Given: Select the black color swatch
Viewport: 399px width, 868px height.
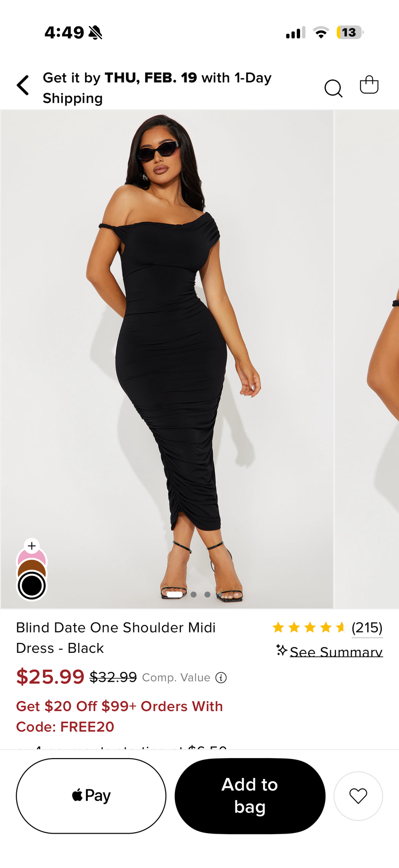Looking at the screenshot, I should click(32, 586).
